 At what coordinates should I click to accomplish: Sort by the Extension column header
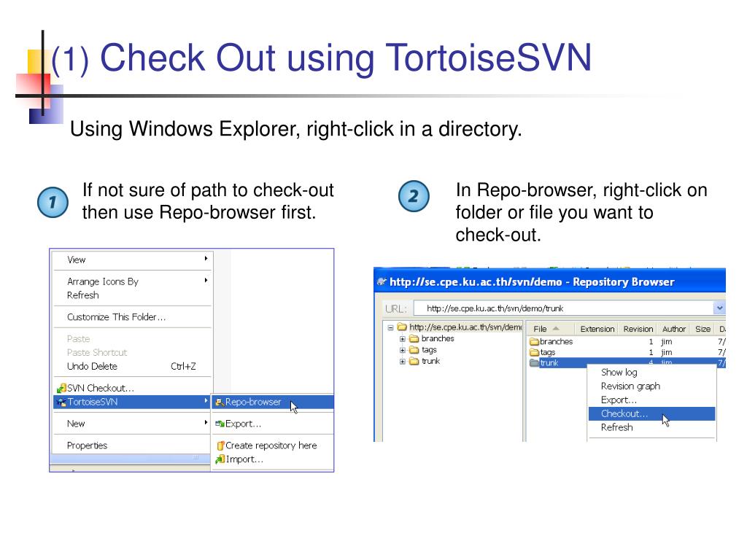(597, 329)
